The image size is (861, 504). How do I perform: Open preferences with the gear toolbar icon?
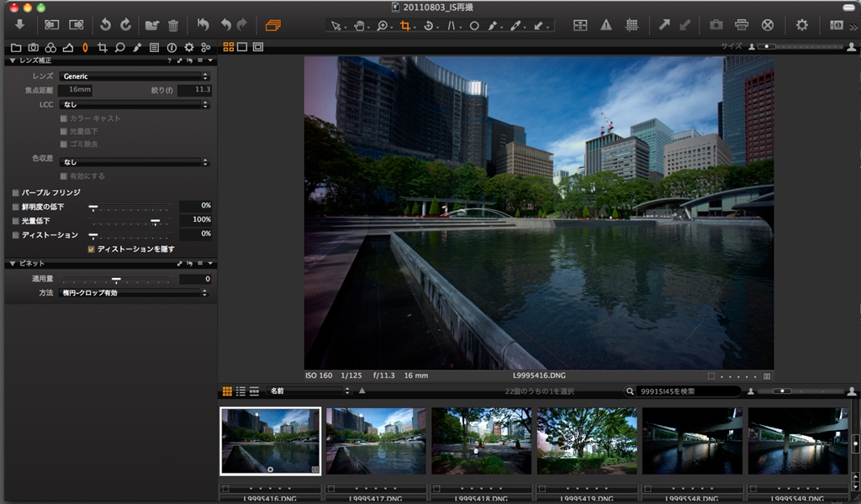click(802, 25)
